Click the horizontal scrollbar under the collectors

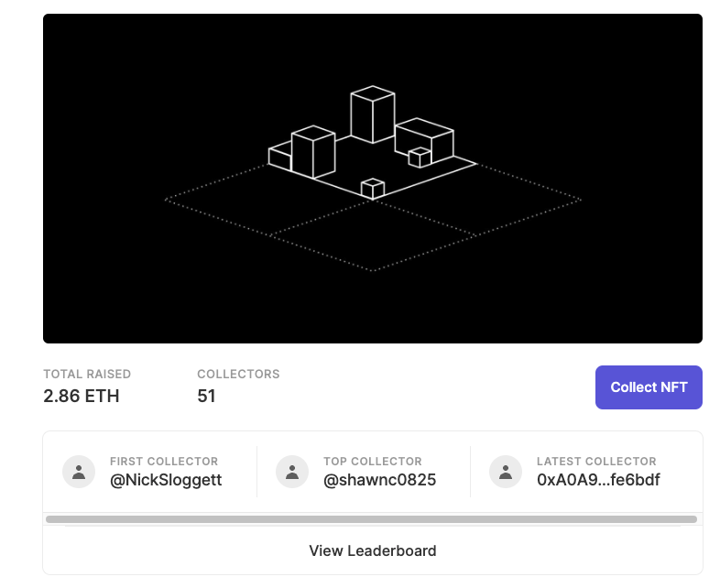[x=372, y=519]
